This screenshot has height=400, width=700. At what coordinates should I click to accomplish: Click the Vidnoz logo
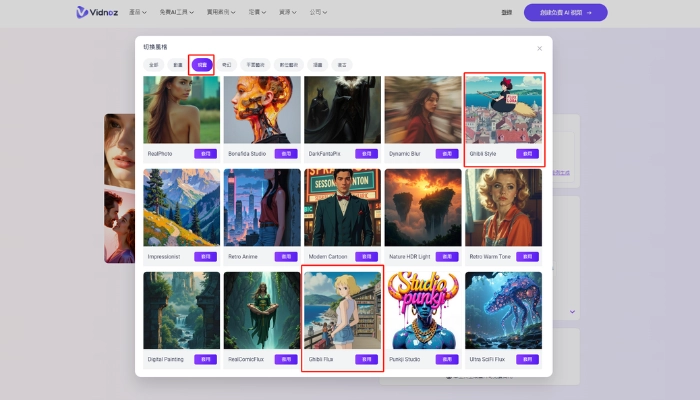pyautogui.click(x=97, y=12)
